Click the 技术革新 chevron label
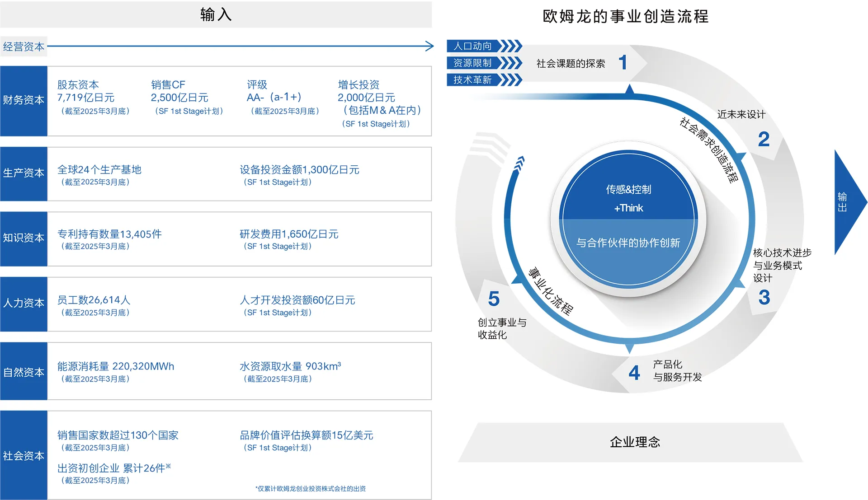 (x=473, y=80)
